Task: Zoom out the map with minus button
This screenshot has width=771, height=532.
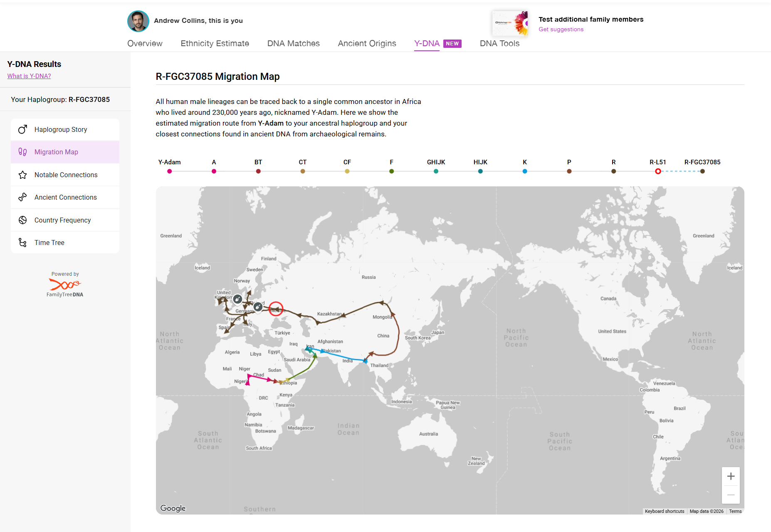Action: pyautogui.click(x=731, y=495)
